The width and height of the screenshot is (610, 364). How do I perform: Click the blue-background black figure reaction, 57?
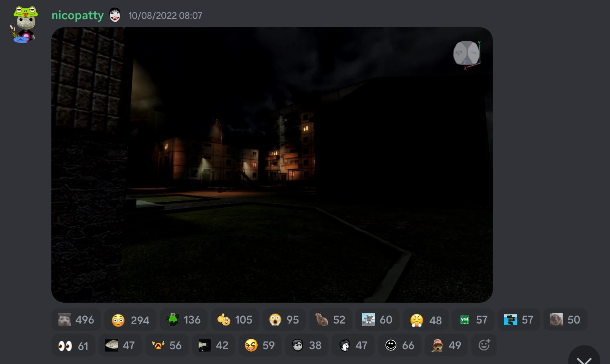click(518, 320)
